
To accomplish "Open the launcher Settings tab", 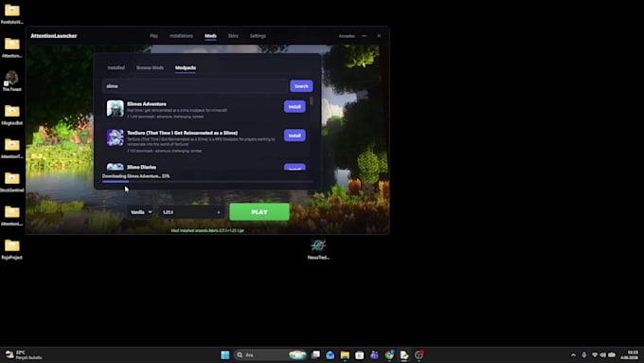I will pyautogui.click(x=258, y=36).
